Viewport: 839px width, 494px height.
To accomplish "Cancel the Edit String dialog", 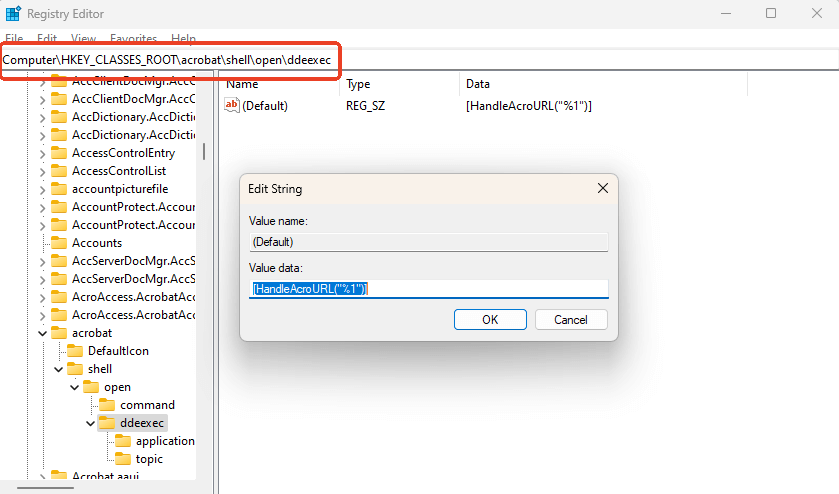I will (x=571, y=320).
